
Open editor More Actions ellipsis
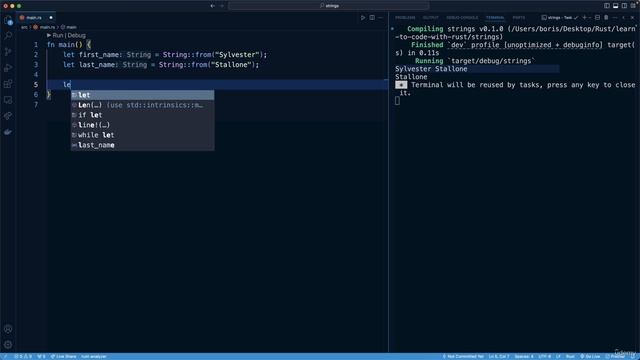click(380, 18)
